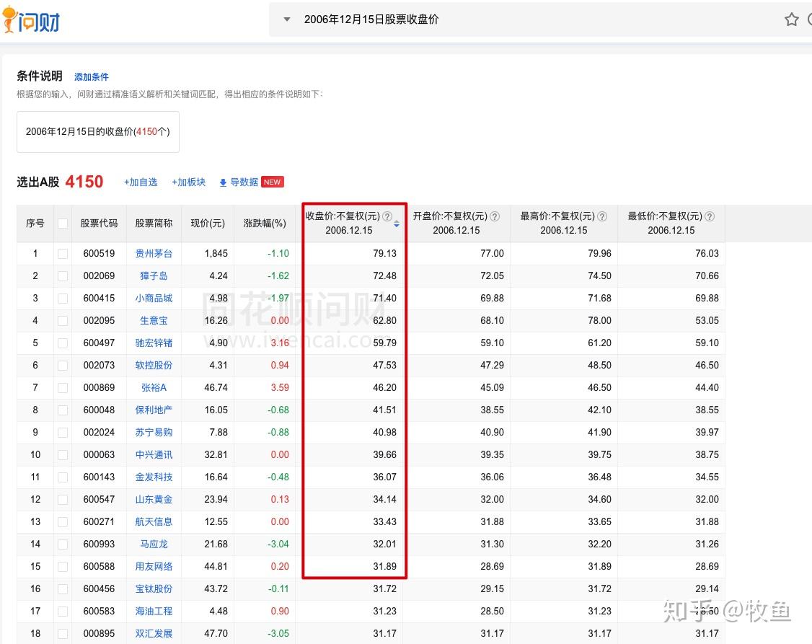812x644 pixels.
Task: Click the 导数据 download icon
Action: coord(224,182)
